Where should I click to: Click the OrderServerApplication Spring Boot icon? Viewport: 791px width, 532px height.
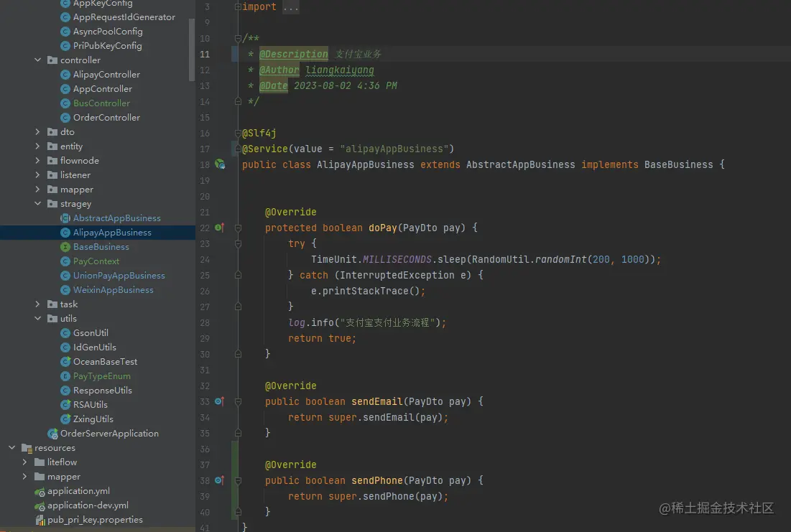[52, 434]
